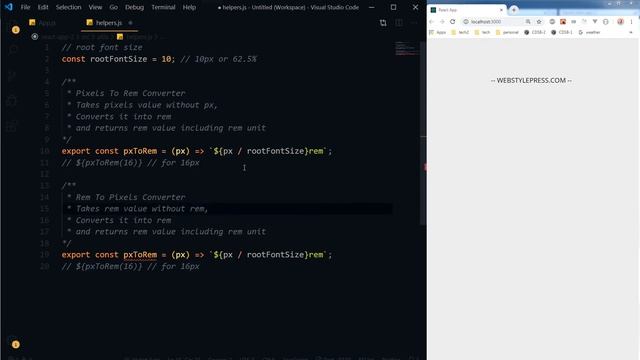Open the Go menu
This screenshot has height=360, width=640.
(113, 7)
